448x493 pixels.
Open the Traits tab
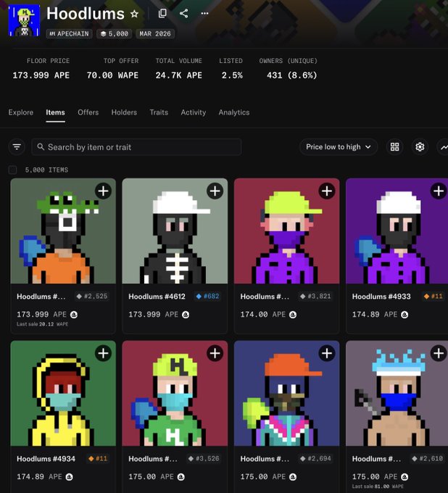click(x=159, y=112)
